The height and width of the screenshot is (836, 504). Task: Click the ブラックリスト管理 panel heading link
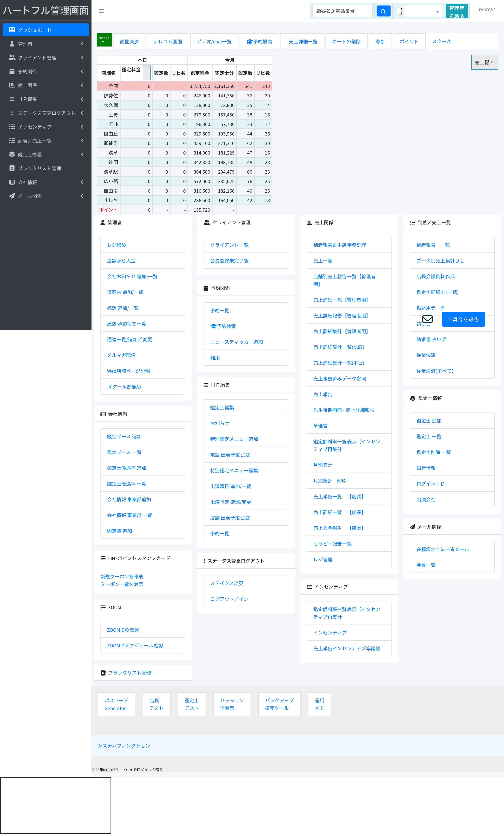point(129,672)
